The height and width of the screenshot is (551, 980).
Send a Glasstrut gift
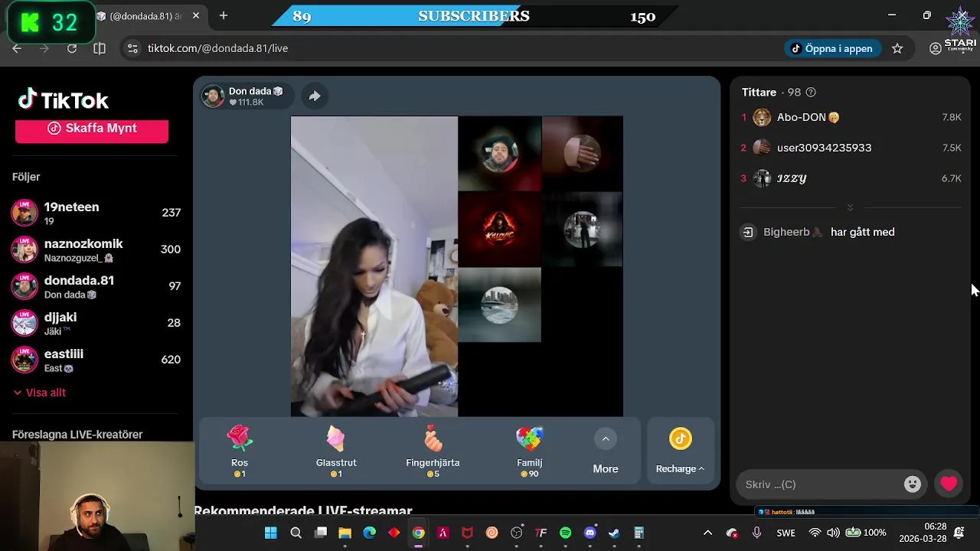[336, 452]
